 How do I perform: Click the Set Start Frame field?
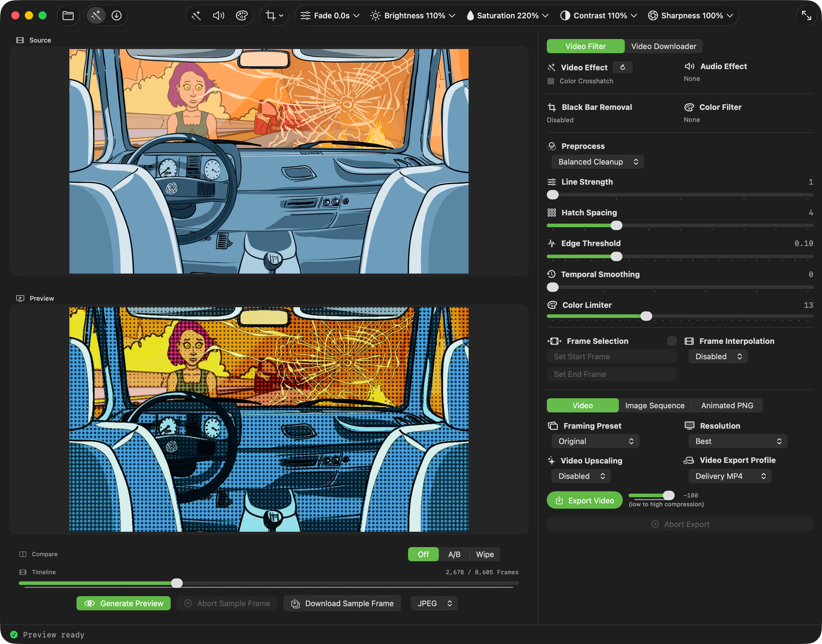point(611,356)
